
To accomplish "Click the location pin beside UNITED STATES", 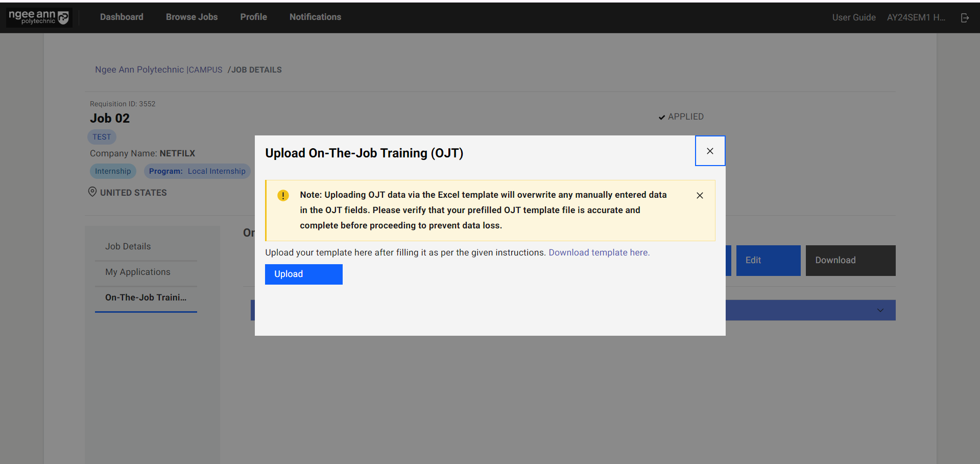I will pyautogui.click(x=92, y=192).
